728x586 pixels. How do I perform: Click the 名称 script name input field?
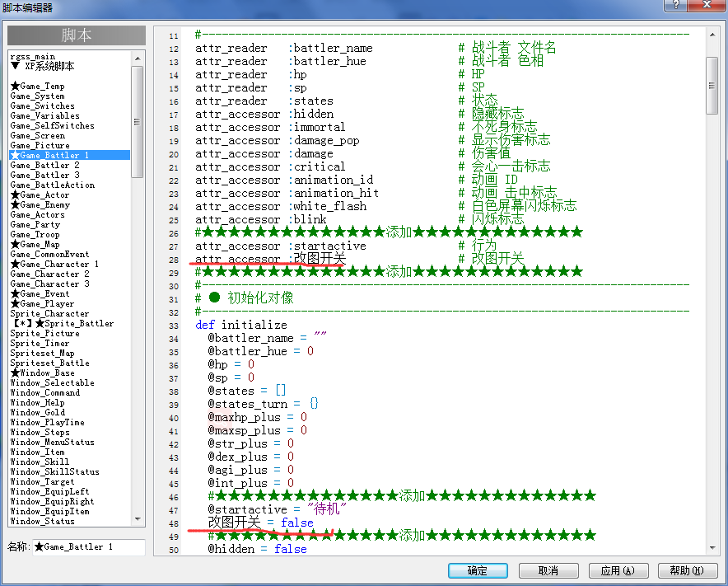click(89, 547)
